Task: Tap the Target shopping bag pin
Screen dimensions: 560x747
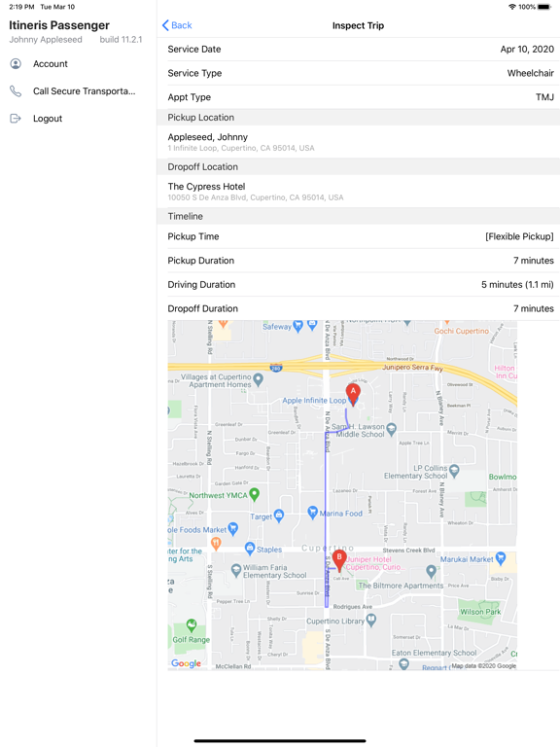Action: [x=279, y=515]
